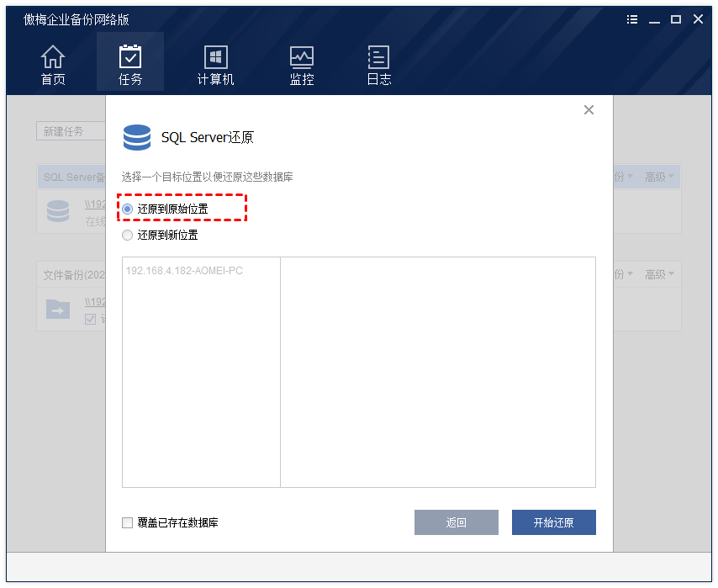Select 192.168.4.182-AOMEI-PC in the list

tap(184, 271)
